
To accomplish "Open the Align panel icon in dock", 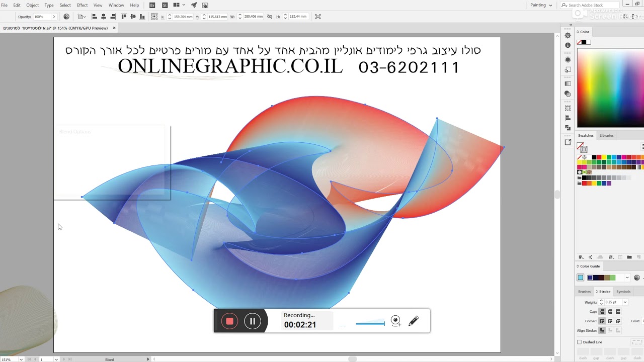I will [568, 118].
